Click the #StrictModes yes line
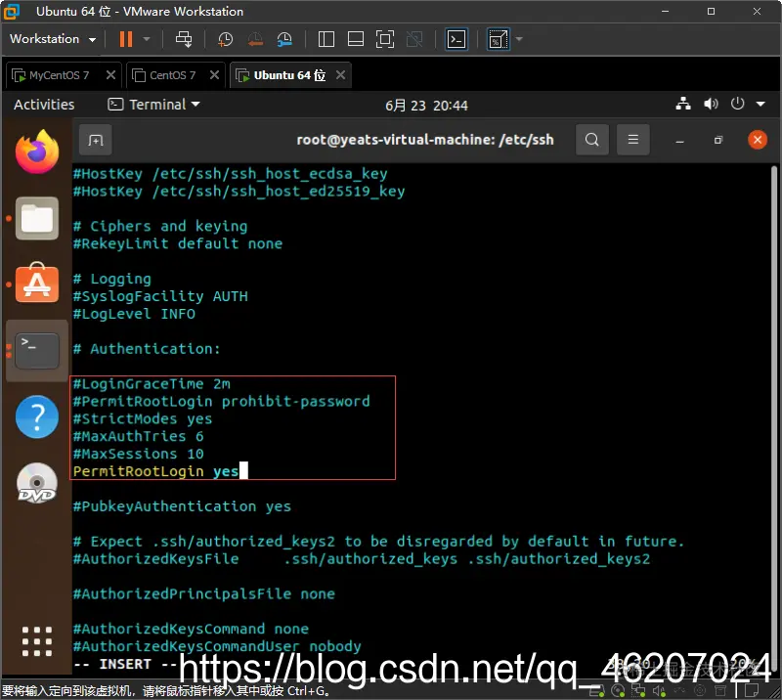 (143, 418)
